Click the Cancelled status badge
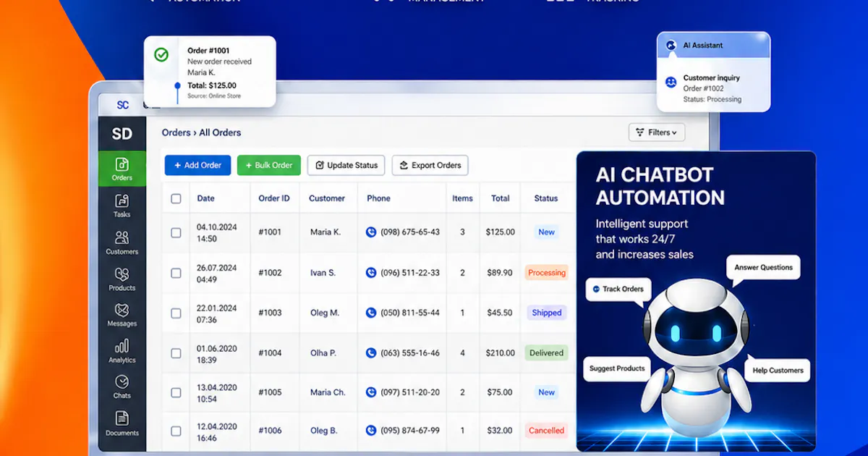This screenshot has width=868, height=456. click(546, 431)
